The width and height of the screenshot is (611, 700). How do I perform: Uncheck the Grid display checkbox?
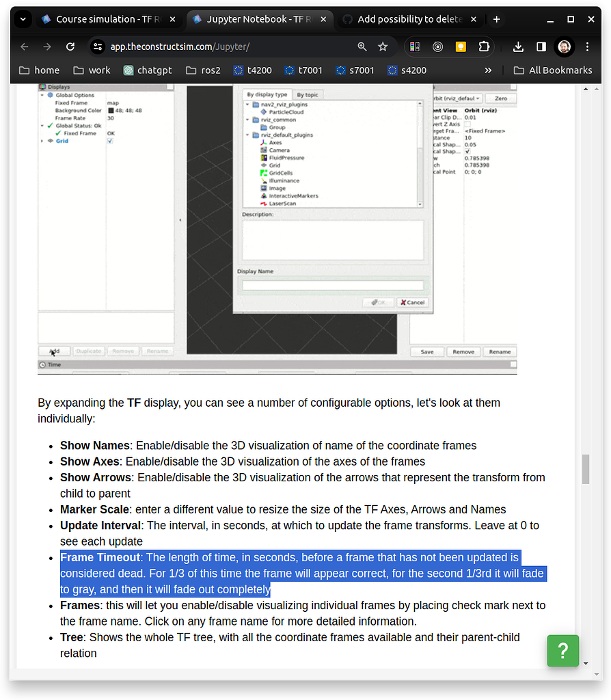pos(110,141)
